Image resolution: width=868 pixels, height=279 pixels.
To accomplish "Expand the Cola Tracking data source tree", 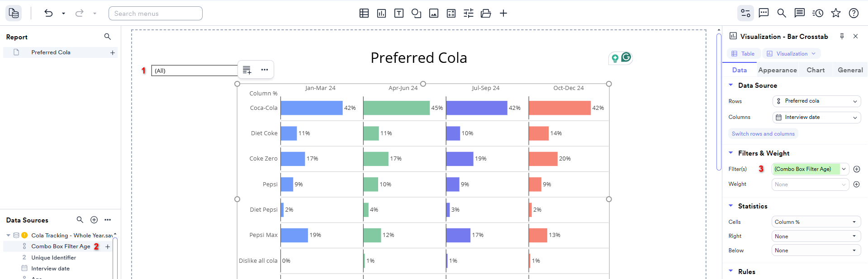I will point(8,235).
